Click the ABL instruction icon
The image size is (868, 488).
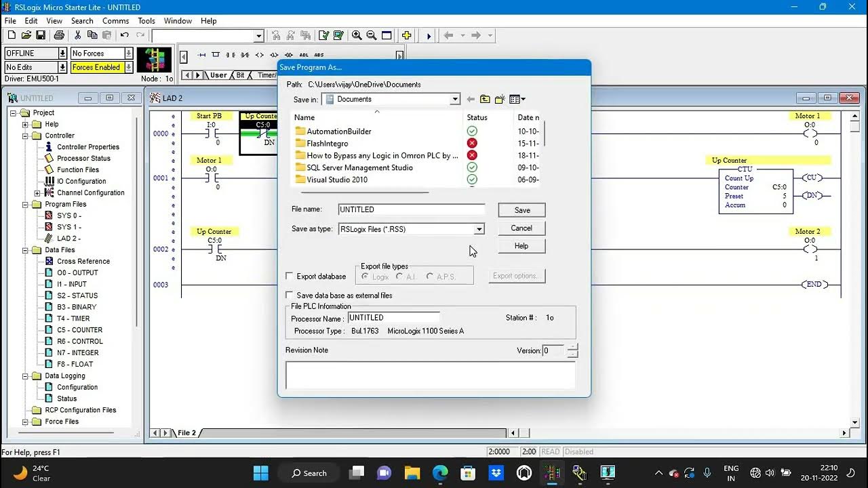[x=304, y=55]
